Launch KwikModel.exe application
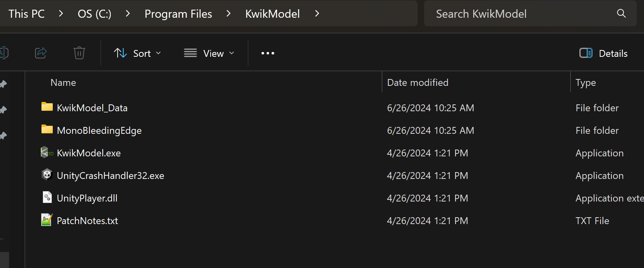 pyautogui.click(x=88, y=153)
